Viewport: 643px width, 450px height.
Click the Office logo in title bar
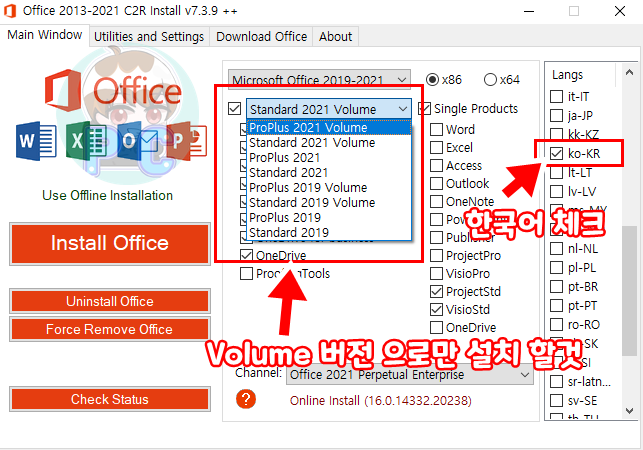click(10, 11)
